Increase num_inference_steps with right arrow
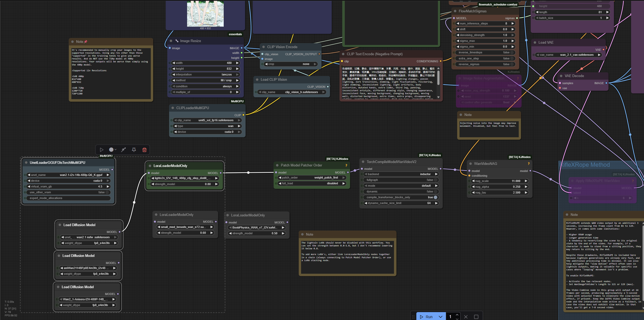Viewport: 644px width, 320px height. coord(513,24)
